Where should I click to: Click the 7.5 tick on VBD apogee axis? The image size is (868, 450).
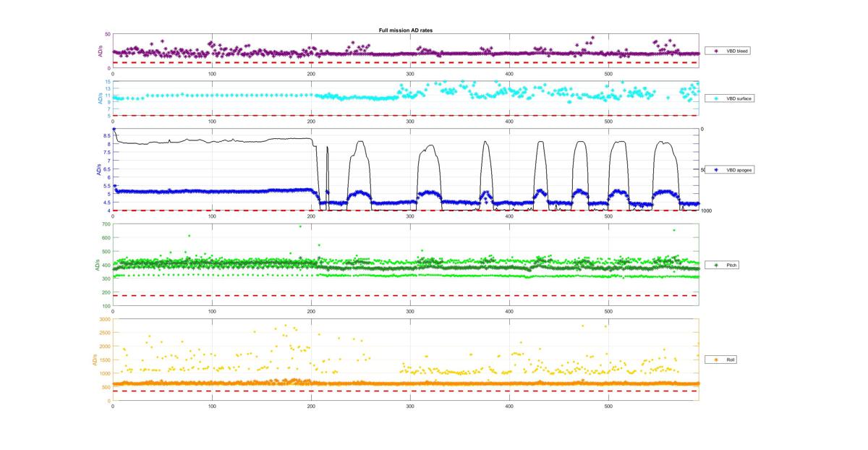pos(106,153)
